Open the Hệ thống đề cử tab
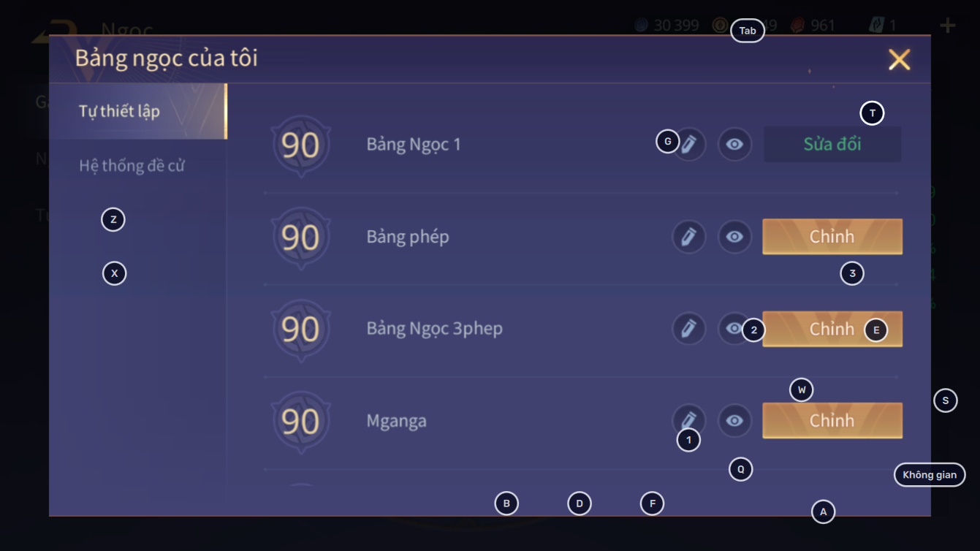This screenshot has height=551, width=980. click(x=132, y=166)
